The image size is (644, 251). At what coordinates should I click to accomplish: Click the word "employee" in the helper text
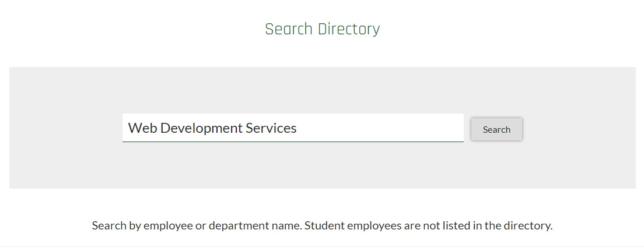tap(168, 225)
